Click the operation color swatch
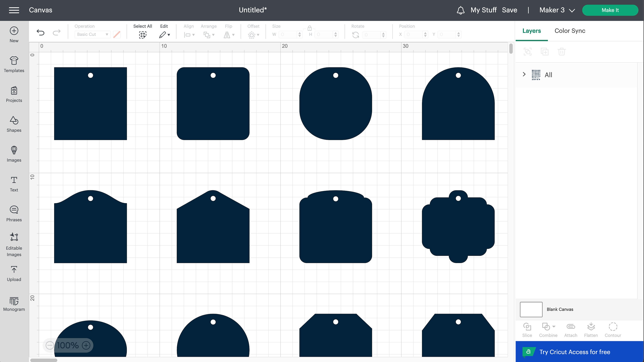The height and width of the screenshot is (362, 644). click(x=117, y=34)
